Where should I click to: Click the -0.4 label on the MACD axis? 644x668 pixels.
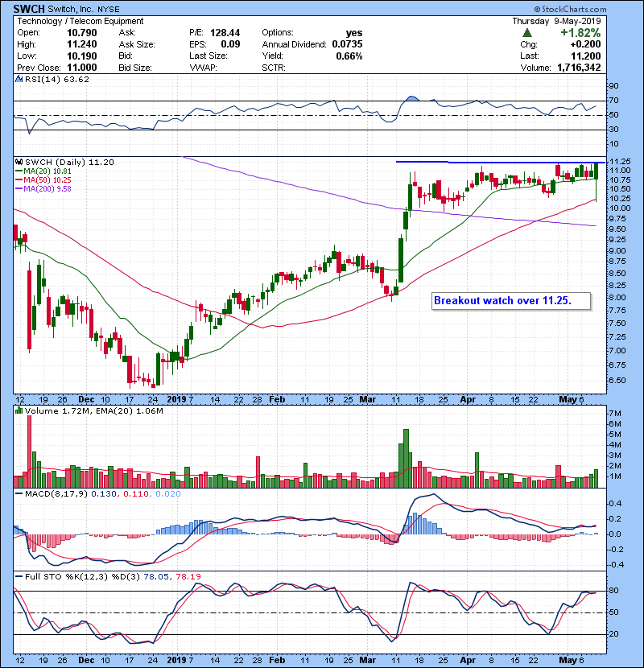[616, 564]
